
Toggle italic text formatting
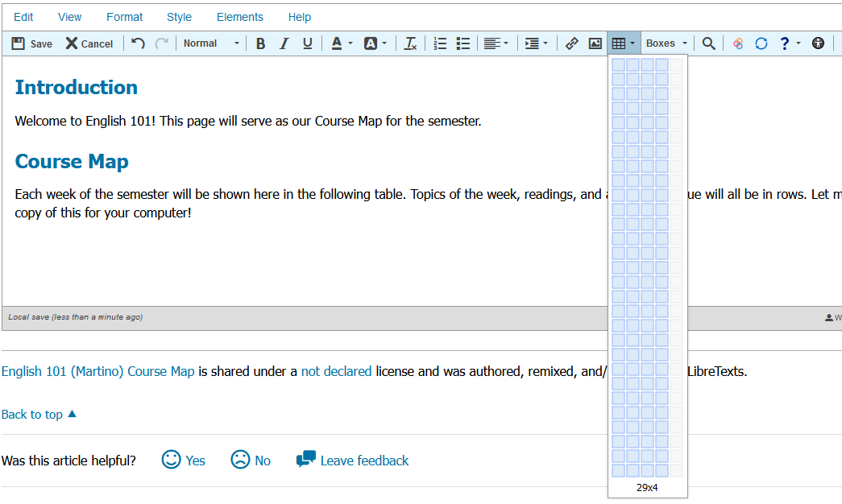(284, 43)
